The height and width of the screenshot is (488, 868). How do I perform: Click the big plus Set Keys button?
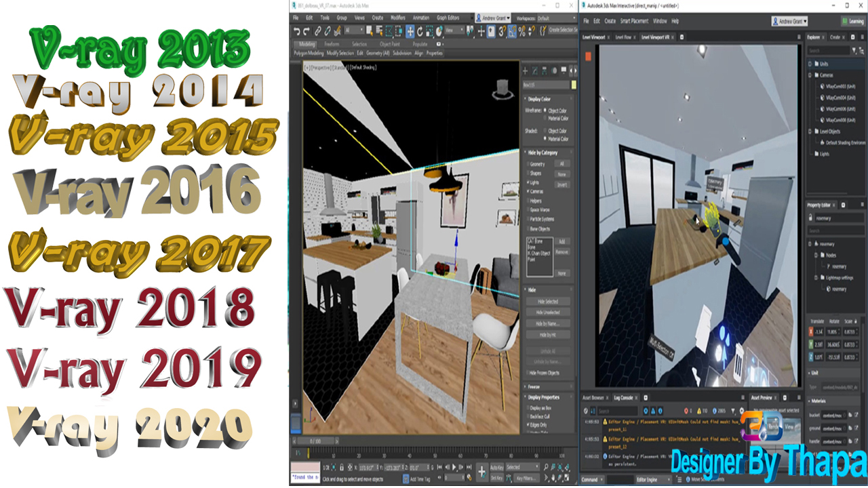481,472
